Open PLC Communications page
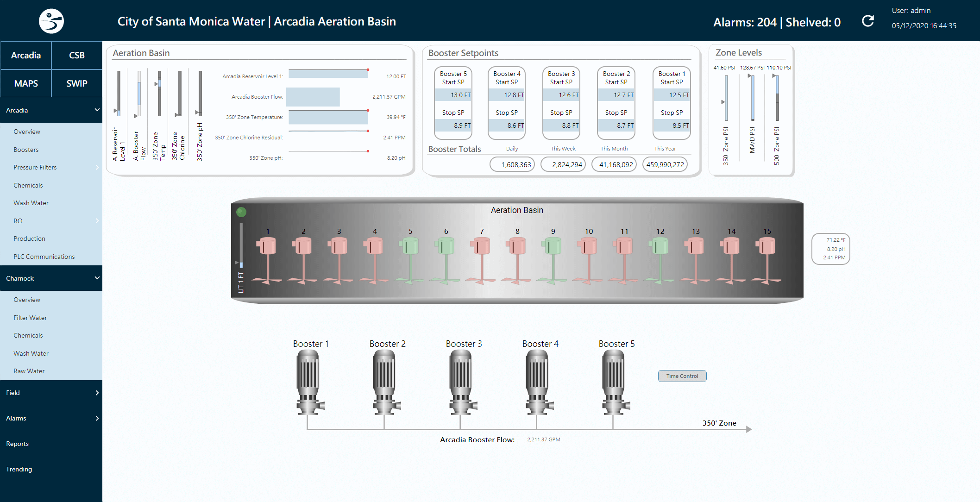Viewport: 980px width, 502px height. [51, 257]
